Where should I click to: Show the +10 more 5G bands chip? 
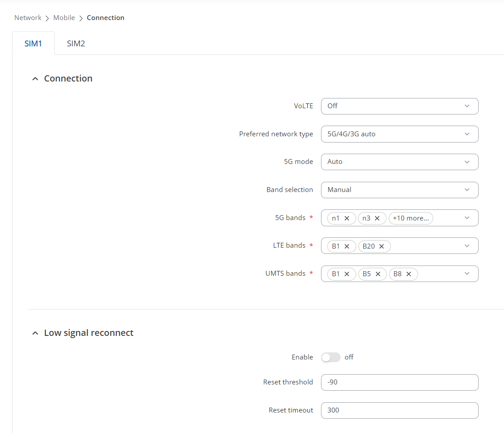click(411, 218)
